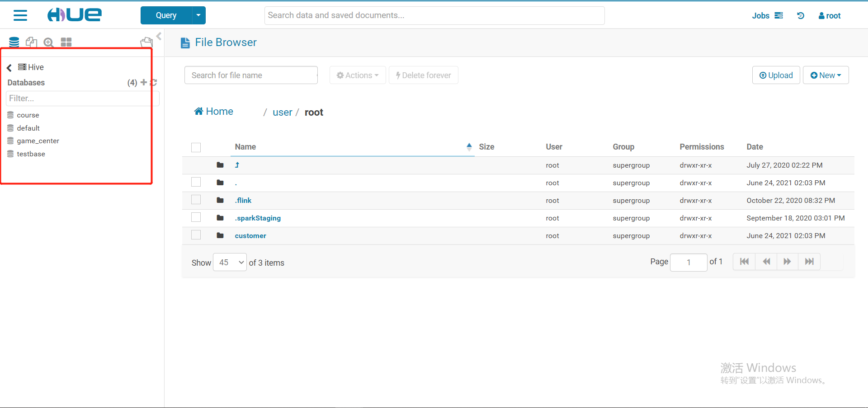Image resolution: width=868 pixels, height=408 pixels.
Task: Click the Search for file name box
Action: point(251,75)
